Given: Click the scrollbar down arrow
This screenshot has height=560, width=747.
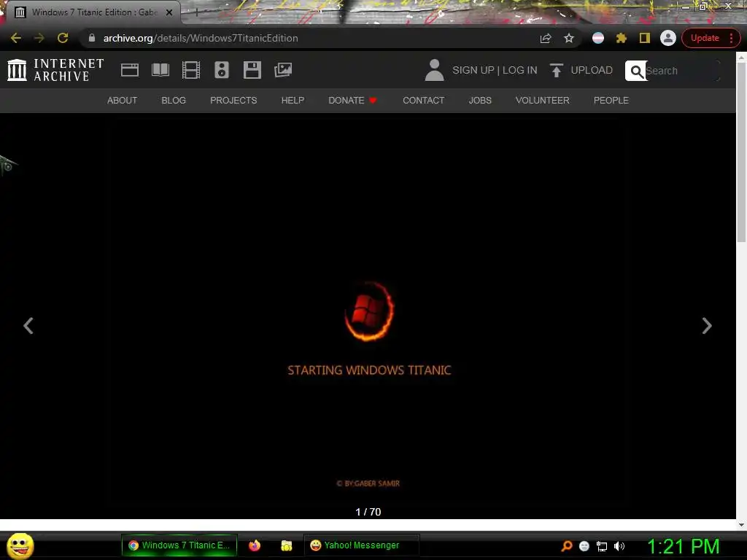Looking at the screenshot, I should point(741,525).
